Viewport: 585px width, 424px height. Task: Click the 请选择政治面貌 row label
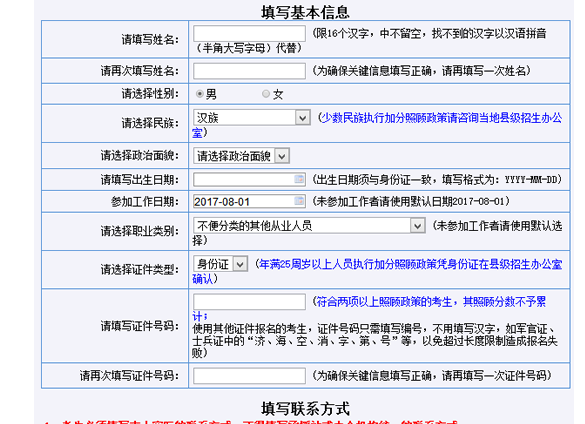coord(140,155)
